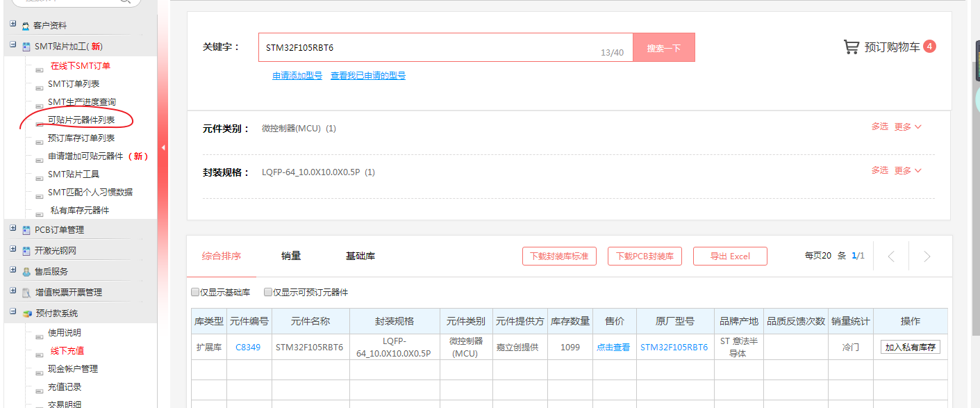The height and width of the screenshot is (408, 980).
Task: Expand 更多 in 封装规格 row
Action: 907,171
